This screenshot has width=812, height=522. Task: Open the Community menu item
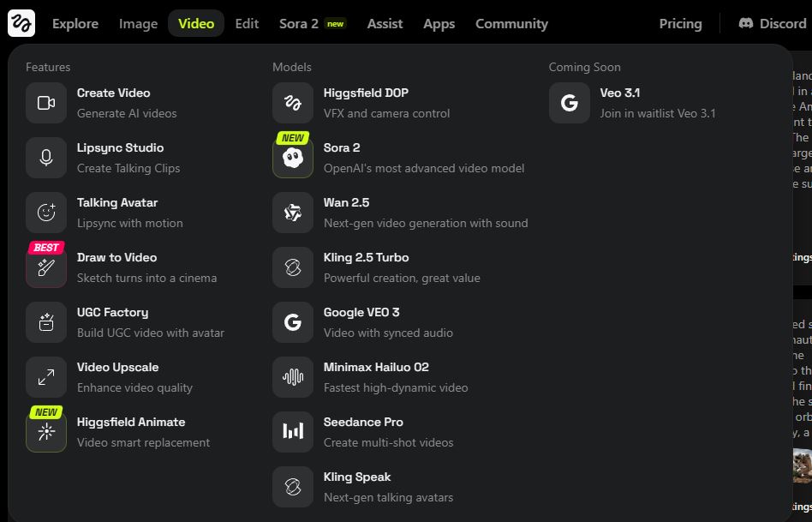(x=511, y=24)
